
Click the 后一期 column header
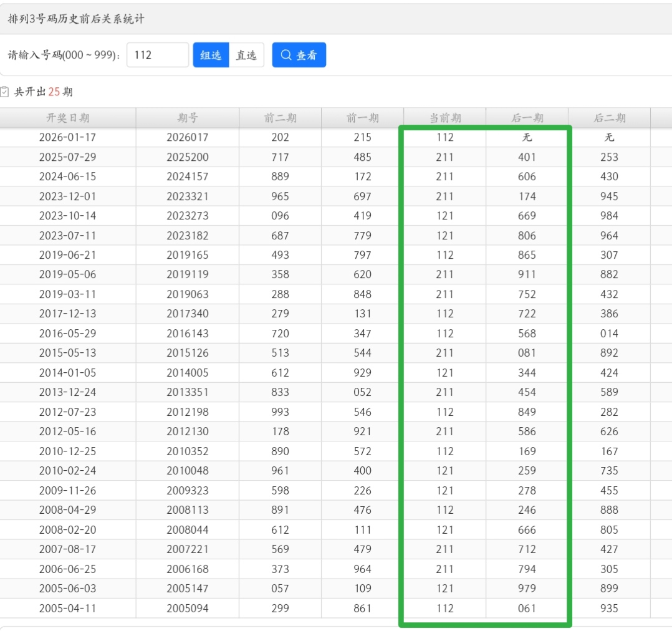pos(527,118)
